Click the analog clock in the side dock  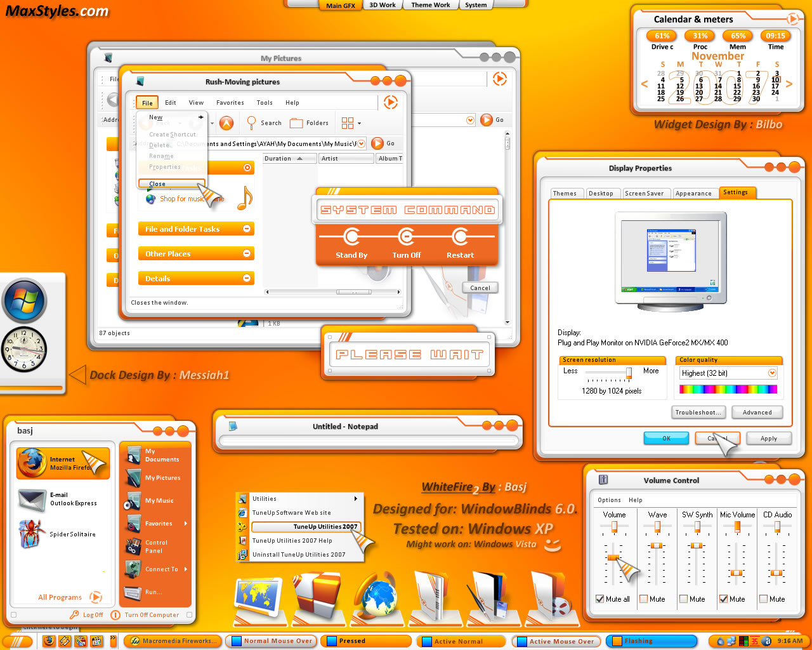click(x=24, y=349)
